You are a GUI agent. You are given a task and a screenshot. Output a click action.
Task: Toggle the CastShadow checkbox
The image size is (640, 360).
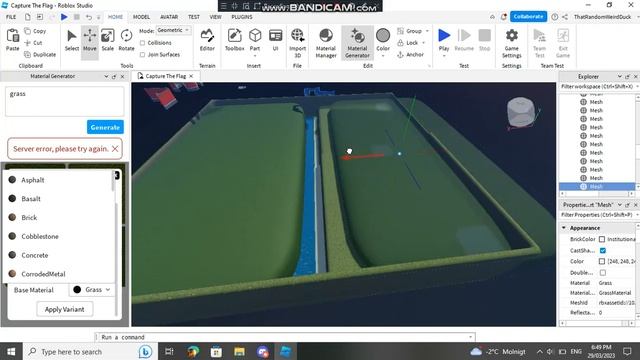(603, 250)
